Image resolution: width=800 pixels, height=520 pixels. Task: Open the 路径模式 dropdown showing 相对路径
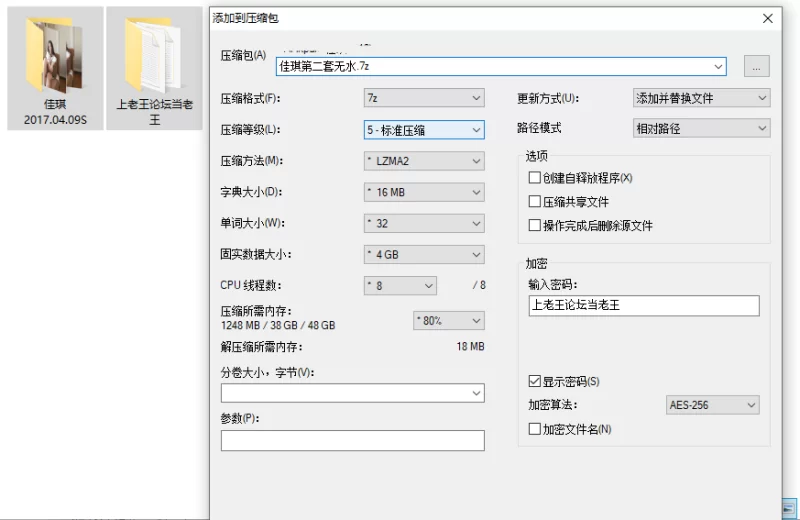702,129
